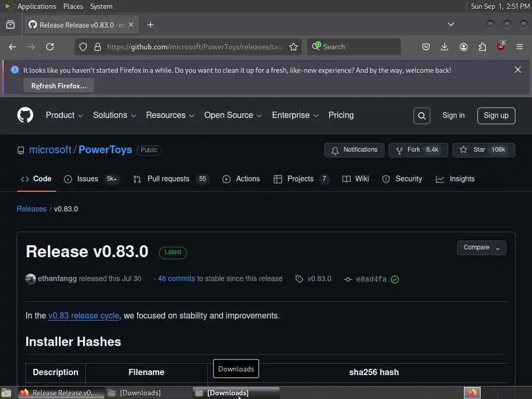
Task: View site security via padlock icon
Action: point(97,47)
